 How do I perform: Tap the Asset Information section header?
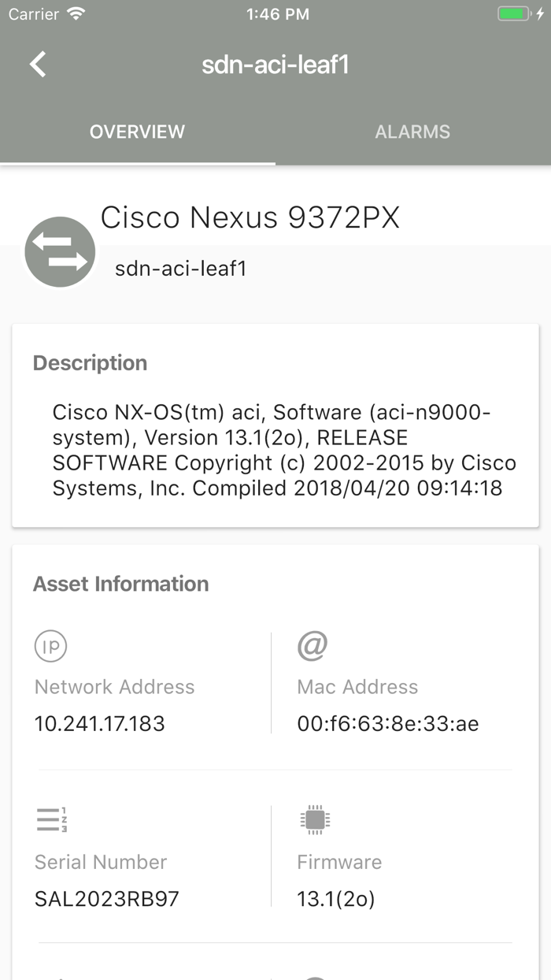[x=121, y=584]
